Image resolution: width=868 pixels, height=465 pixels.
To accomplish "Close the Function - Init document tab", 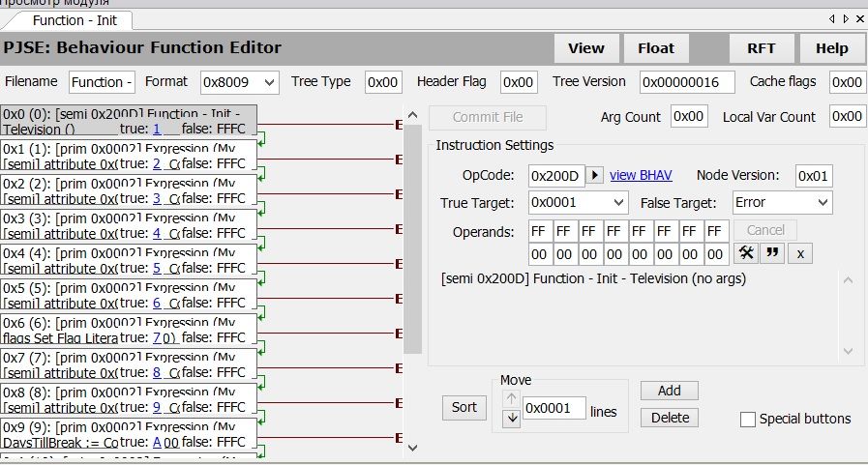I will tap(860, 18).
